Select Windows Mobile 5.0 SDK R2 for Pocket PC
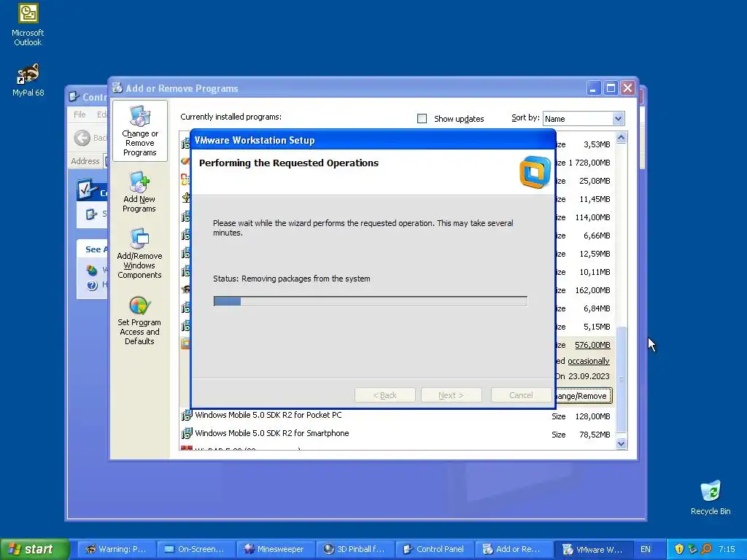The width and height of the screenshot is (747, 560). pyautogui.click(x=268, y=415)
